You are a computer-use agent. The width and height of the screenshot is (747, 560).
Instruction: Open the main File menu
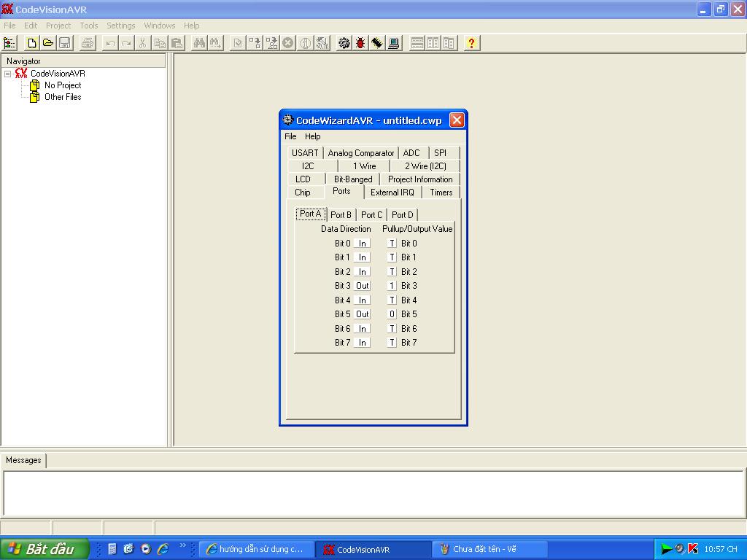pyautogui.click(x=9, y=26)
